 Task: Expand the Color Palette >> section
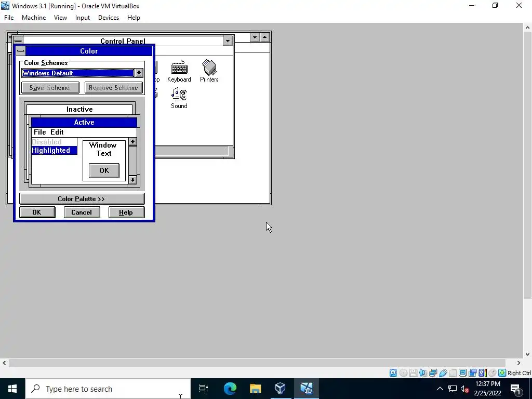point(82,199)
